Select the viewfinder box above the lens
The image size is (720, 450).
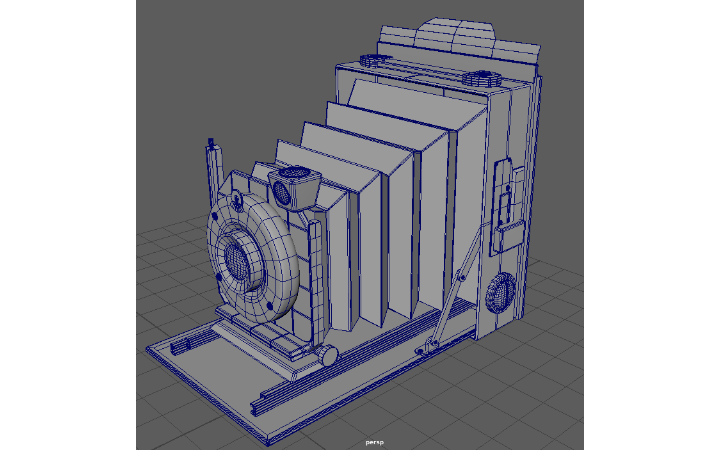point(292,185)
